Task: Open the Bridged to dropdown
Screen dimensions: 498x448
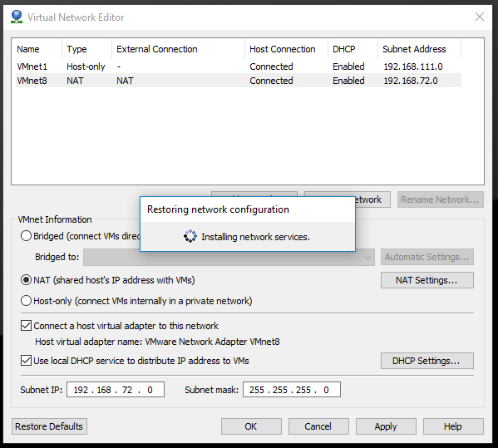Action: pyautogui.click(x=229, y=257)
